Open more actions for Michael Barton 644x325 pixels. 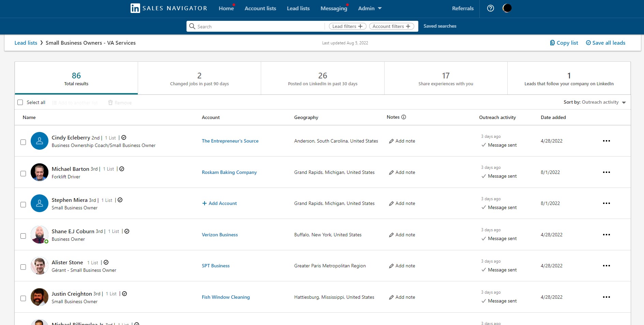(606, 172)
